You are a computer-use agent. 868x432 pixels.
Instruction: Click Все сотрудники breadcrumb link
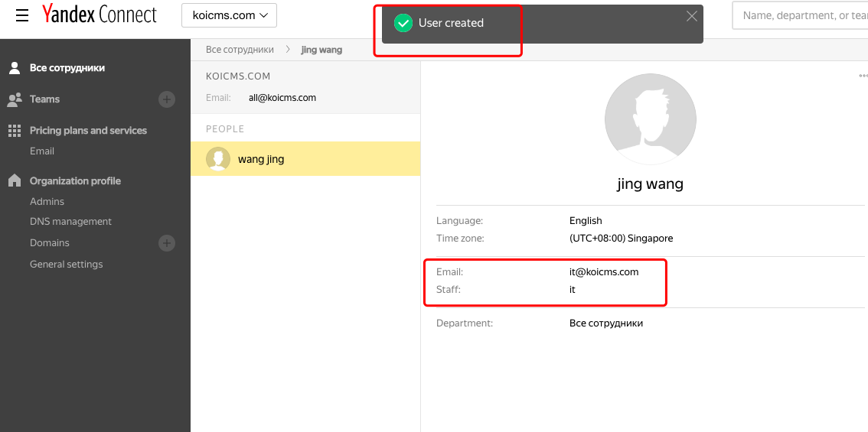coord(240,50)
